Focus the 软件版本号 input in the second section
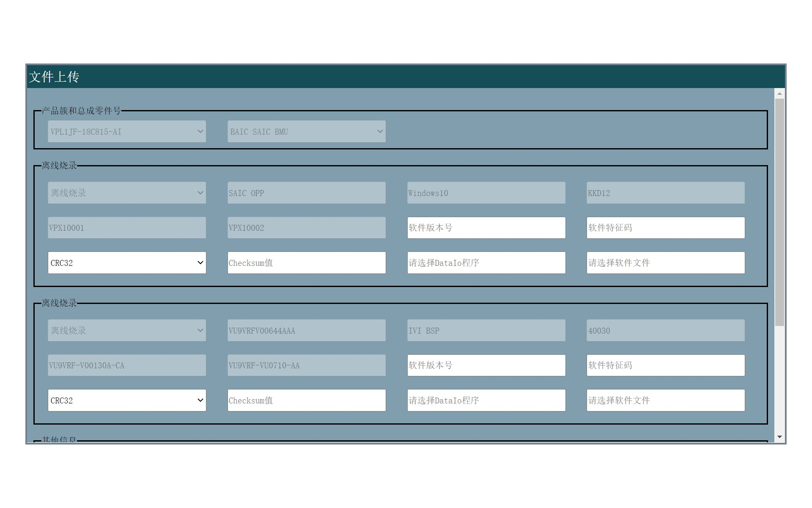812x508 pixels. (x=486, y=365)
